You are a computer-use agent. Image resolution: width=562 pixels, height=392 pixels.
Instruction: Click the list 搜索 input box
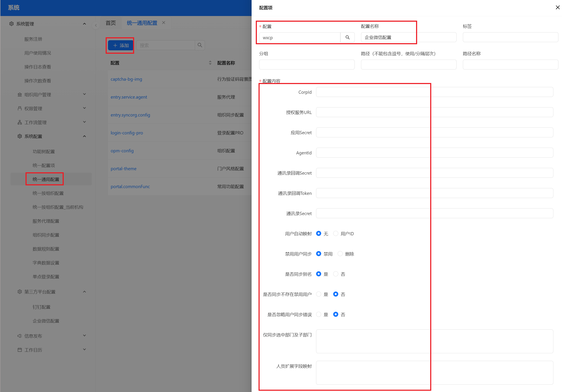pos(166,45)
